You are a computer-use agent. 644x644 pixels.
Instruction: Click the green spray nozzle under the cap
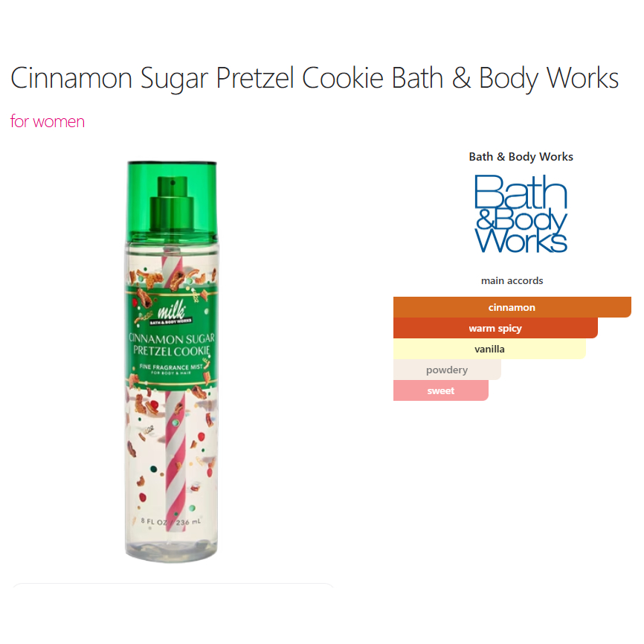click(172, 203)
